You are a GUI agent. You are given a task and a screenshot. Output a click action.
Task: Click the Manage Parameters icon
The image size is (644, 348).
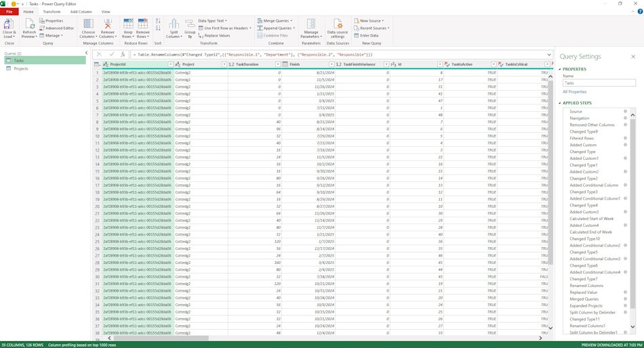click(311, 24)
